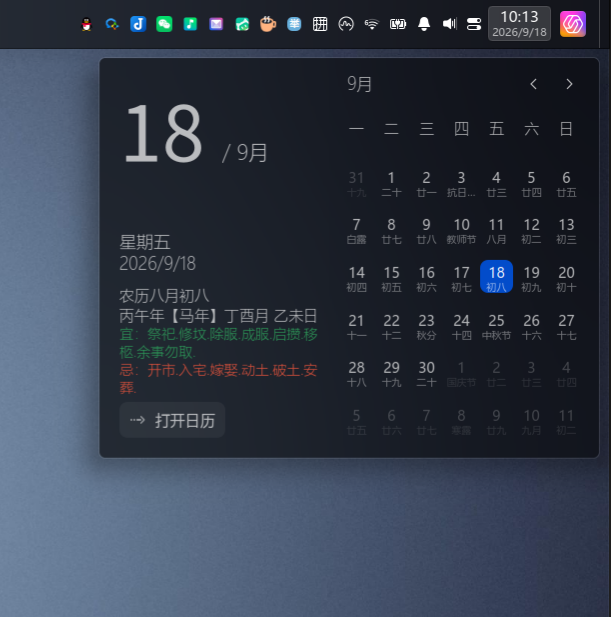Select date 29 with lunar 十九
The height and width of the screenshot is (617, 611).
(x=391, y=374)
